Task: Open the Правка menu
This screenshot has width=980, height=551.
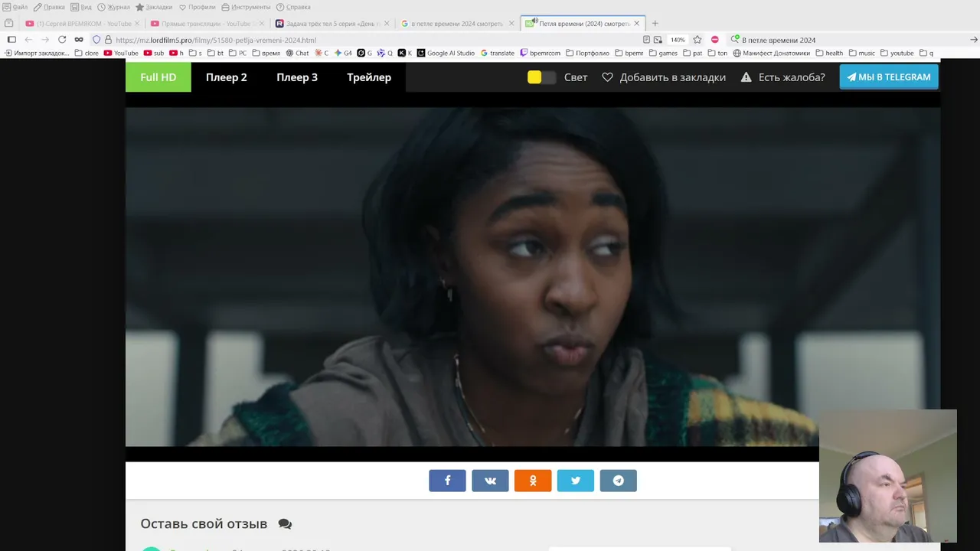Action: point(49,7)
